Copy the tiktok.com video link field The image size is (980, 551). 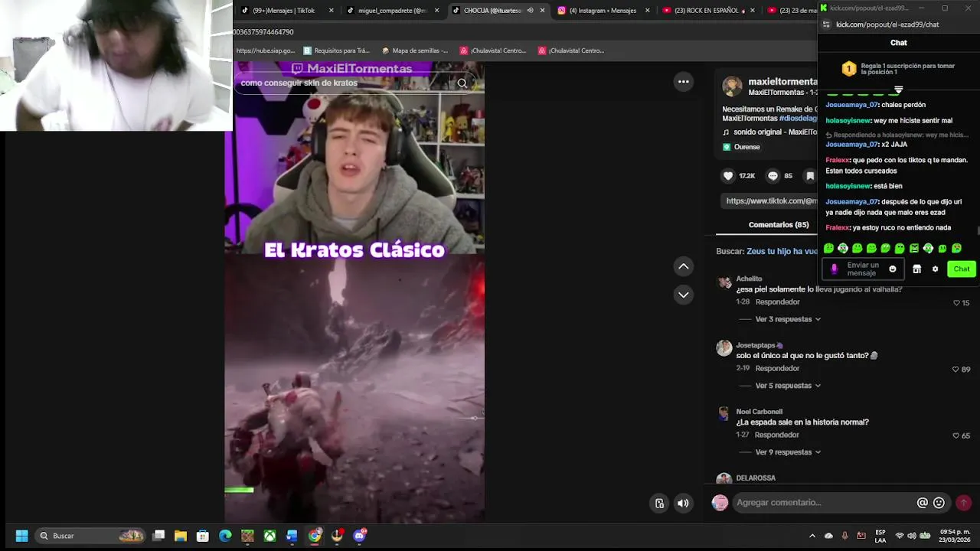[769, 201]
